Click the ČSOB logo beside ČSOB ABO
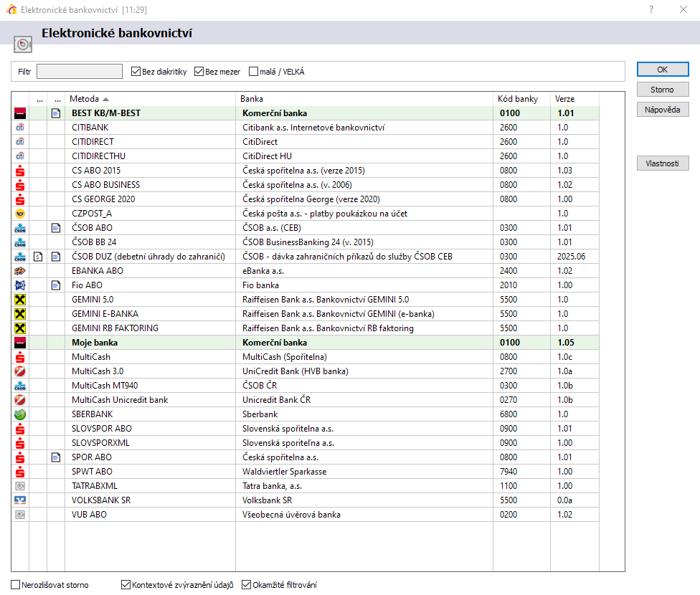The image size is (700, 595). click(x=20, y=228)
